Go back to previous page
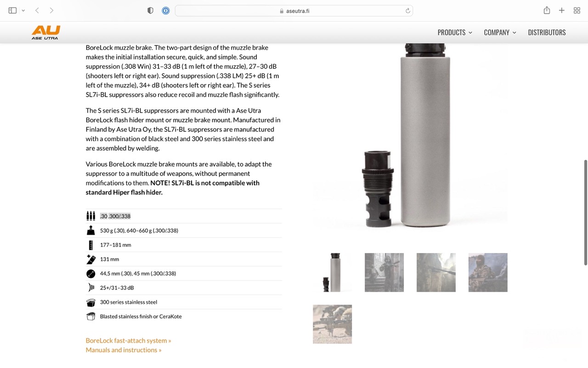 click(37, 11)
